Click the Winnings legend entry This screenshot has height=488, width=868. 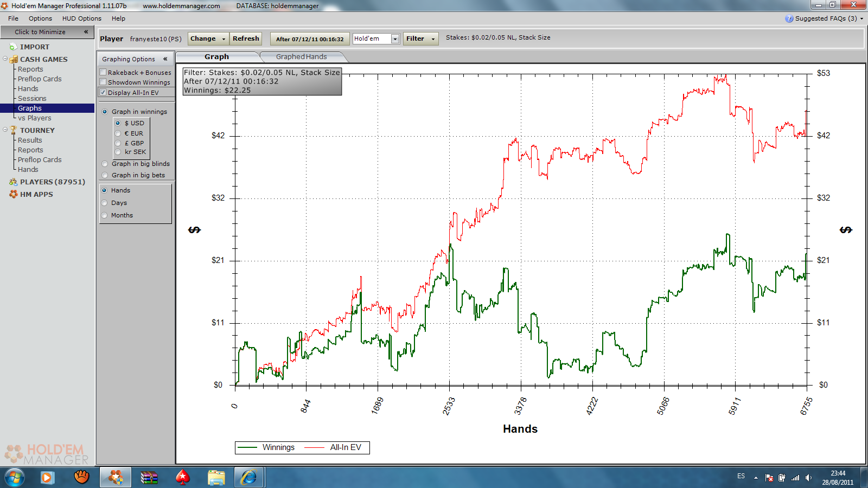pos(266,447)
